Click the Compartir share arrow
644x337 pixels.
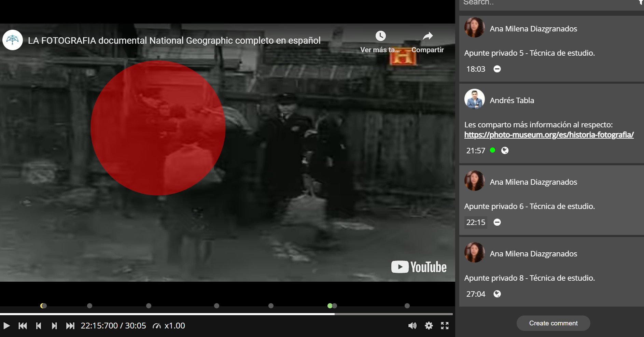(x=428, y=36)
